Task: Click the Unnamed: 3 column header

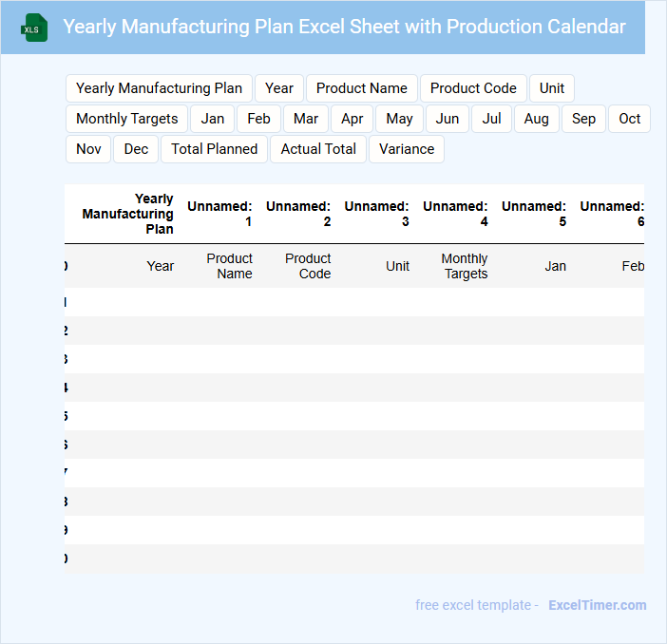Action: [x=377, y=214]
